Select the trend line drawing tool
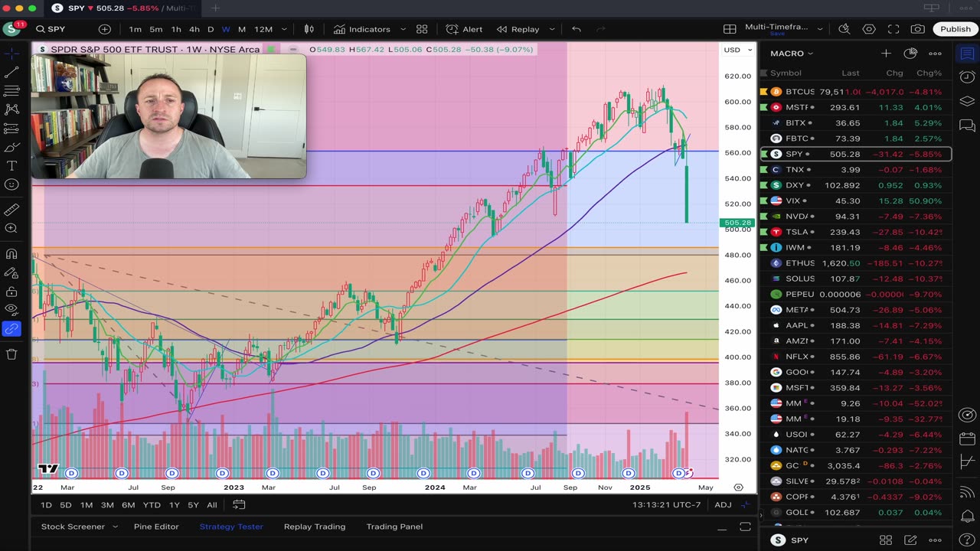The width and height of the screenshot is (980, 551). click(11, 73)
